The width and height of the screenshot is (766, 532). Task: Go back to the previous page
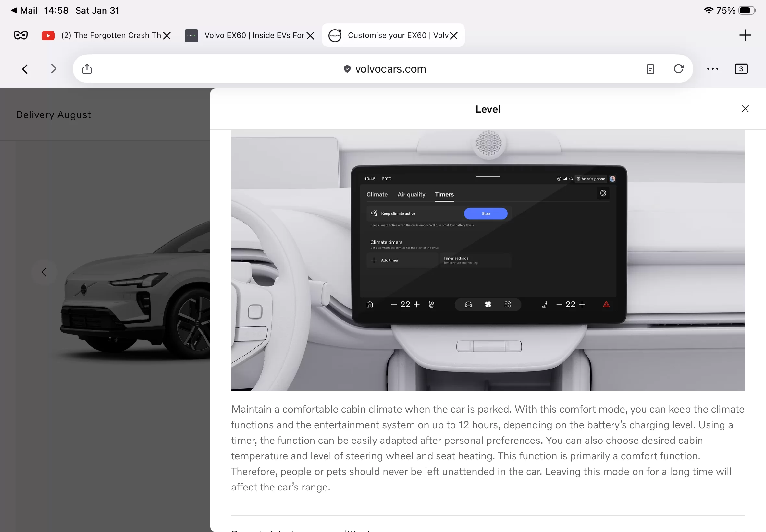(25, 69)
